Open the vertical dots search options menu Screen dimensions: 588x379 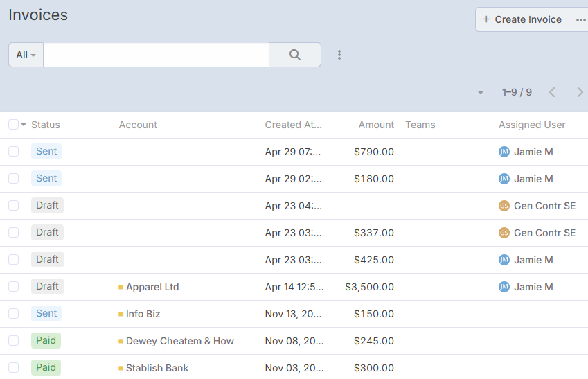[x=339, y=55]
